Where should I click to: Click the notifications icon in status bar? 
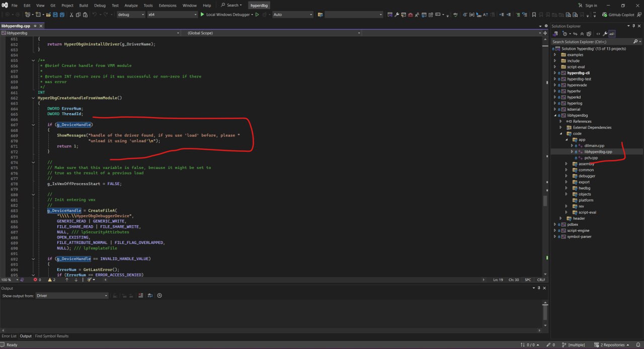click(x=637, y=345)
